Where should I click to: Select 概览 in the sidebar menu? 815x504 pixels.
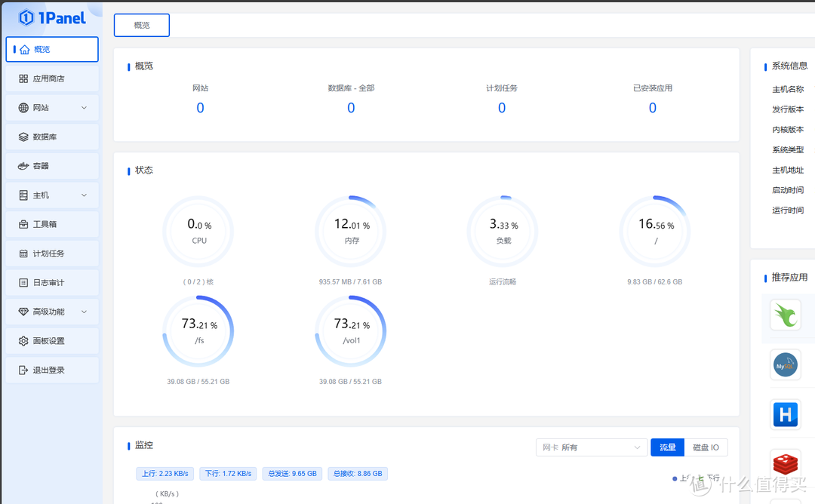tap(52, 49)
